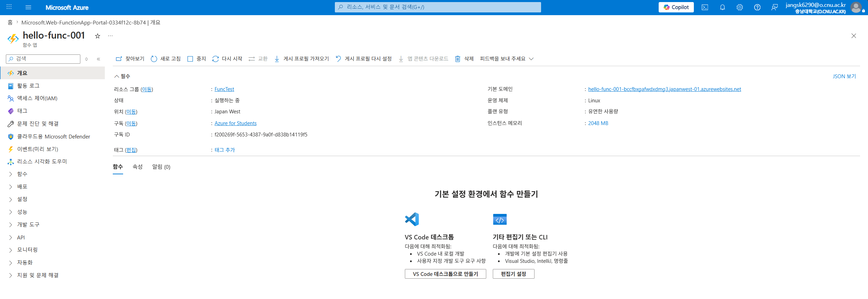Open the help question mark icon
This screenshot has width=868, height=299.
point(757,7)
